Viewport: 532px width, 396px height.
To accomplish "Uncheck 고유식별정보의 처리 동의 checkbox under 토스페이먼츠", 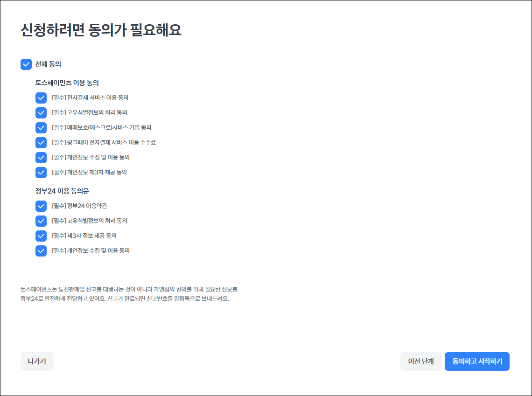I will pos(41,113).
